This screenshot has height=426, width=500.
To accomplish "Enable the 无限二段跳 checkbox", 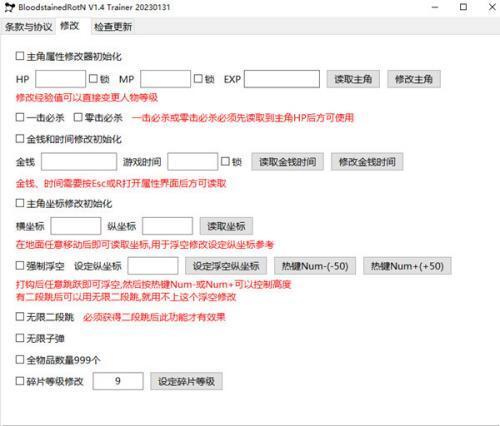I will pos(20,317).
